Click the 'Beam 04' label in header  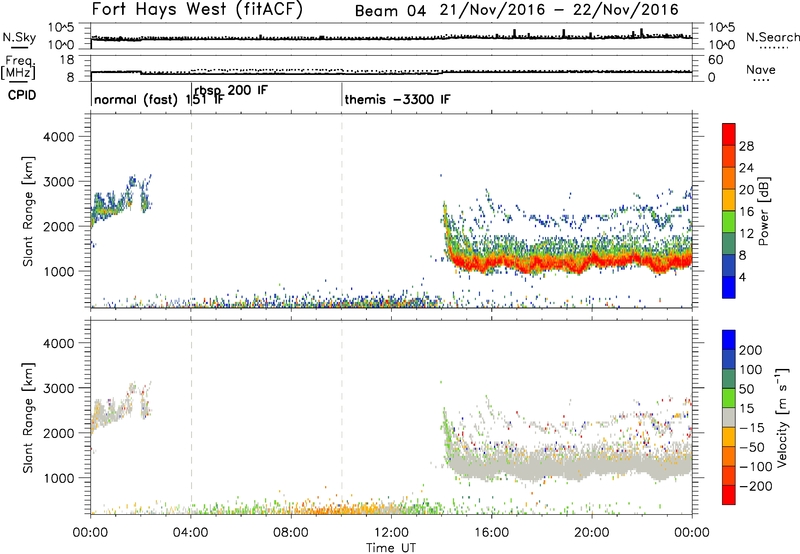pos(390,11)
